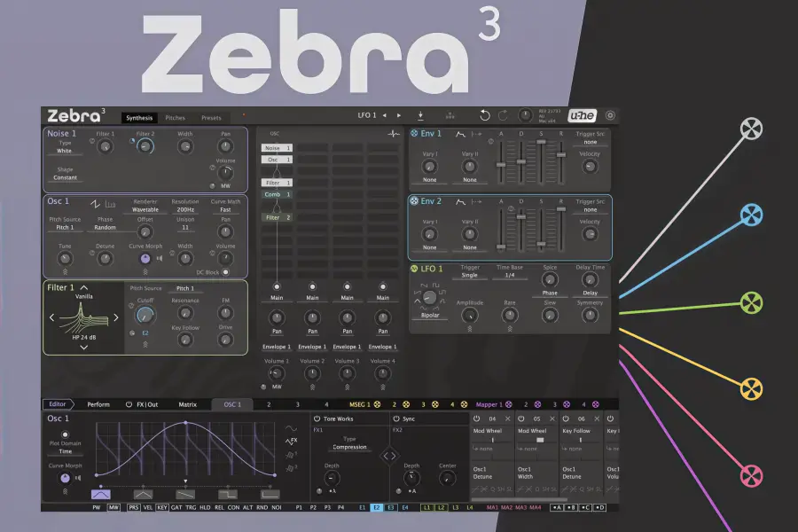The image size is (798, 532).
Task: Click the E2 modulation source in bottom bar
Action: (377, 507)
